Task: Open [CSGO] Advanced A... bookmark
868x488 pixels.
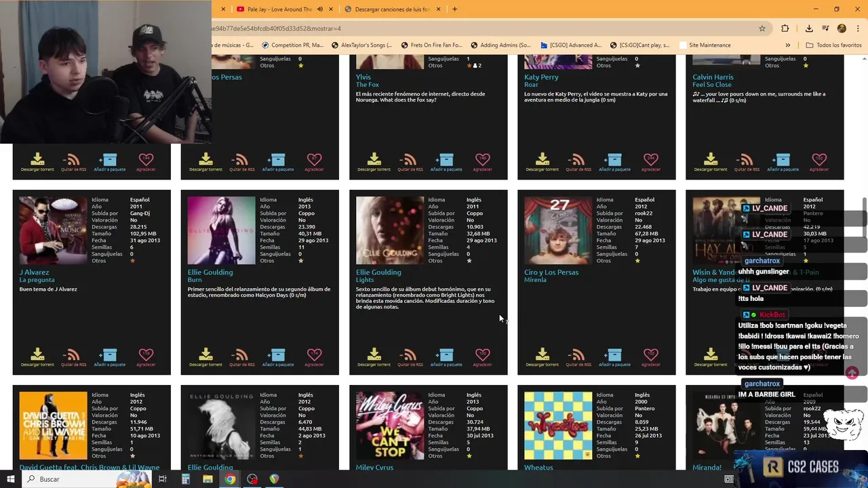Action: tap(571, 45)
